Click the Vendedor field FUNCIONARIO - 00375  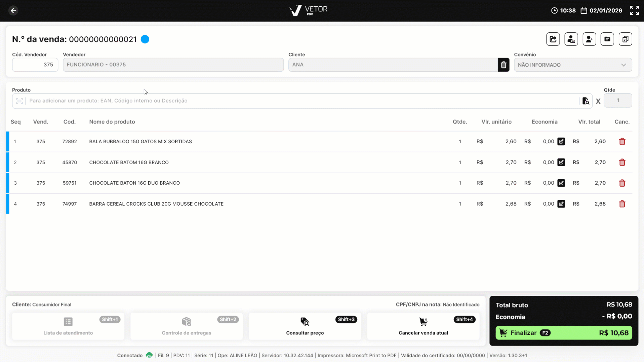pos(173,65)
